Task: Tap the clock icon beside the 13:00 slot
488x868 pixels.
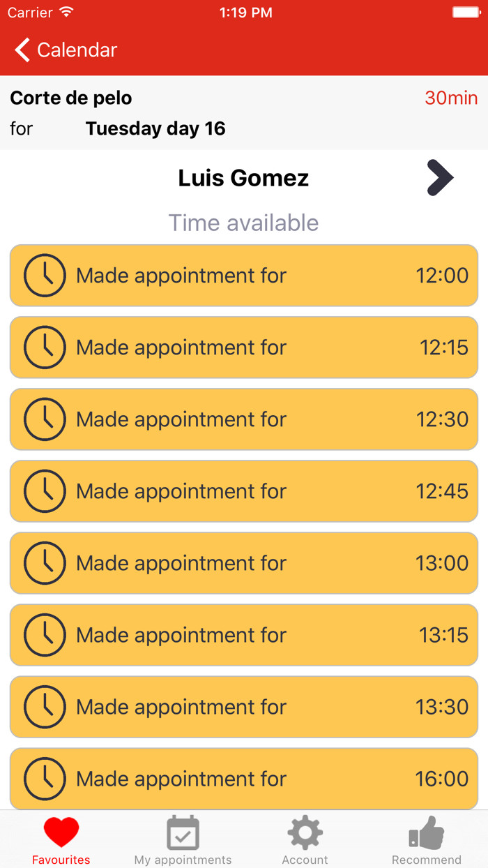Action: [44, 563]
